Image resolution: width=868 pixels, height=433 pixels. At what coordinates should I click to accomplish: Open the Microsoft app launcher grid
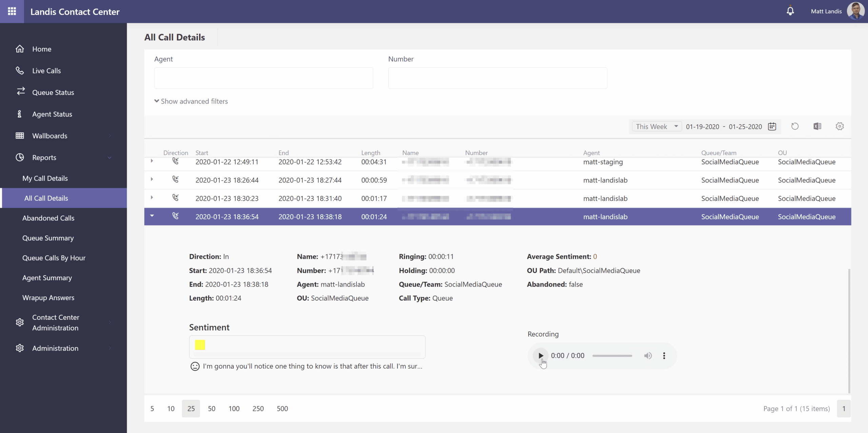coord(12,11)
